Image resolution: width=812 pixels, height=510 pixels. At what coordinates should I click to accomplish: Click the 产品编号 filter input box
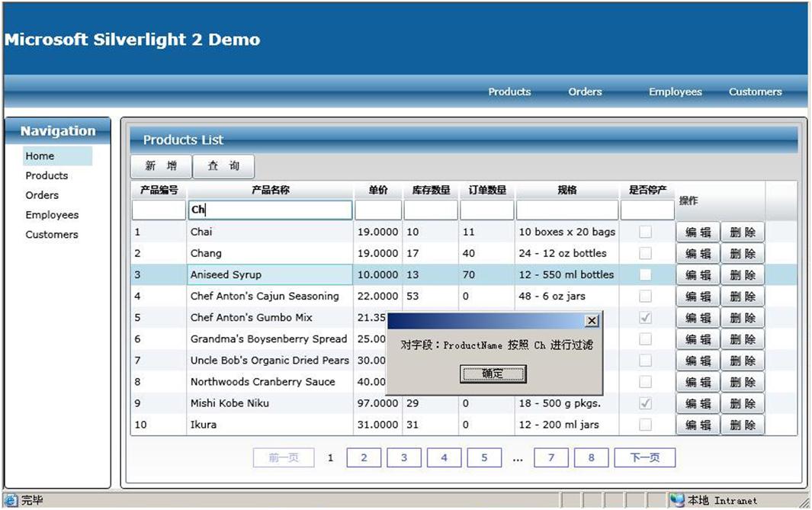(x=159, y=210)
